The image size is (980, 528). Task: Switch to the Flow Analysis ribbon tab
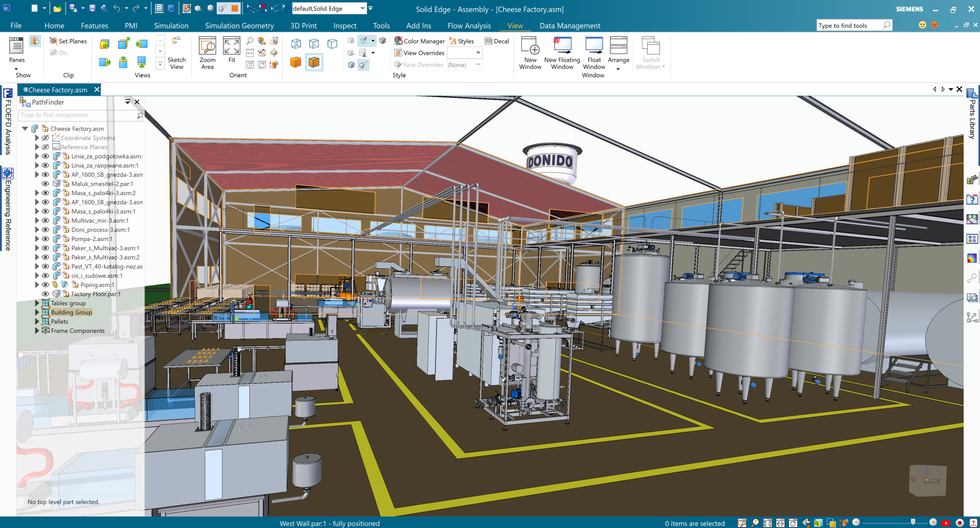pyautogui.click(x=468, y=25)
